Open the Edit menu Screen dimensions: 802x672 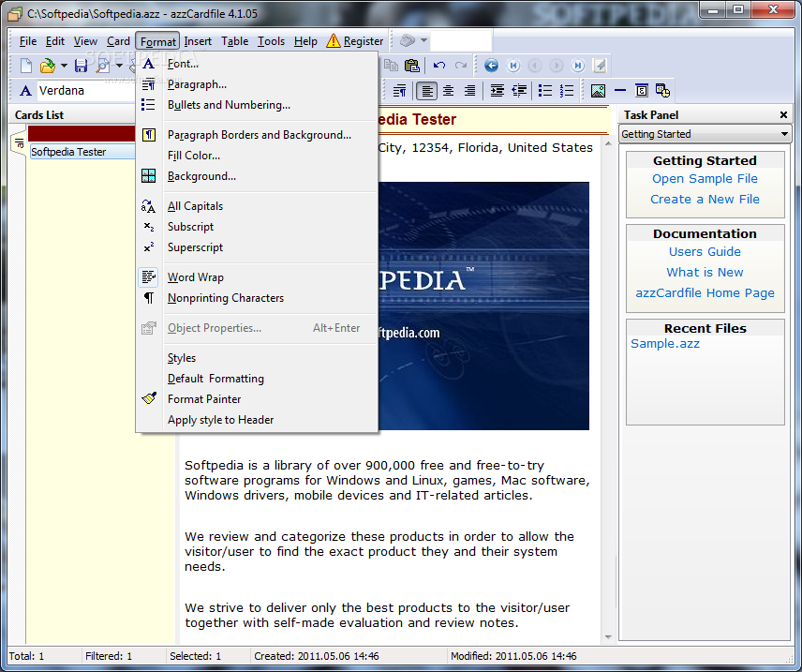pos(54,41)
